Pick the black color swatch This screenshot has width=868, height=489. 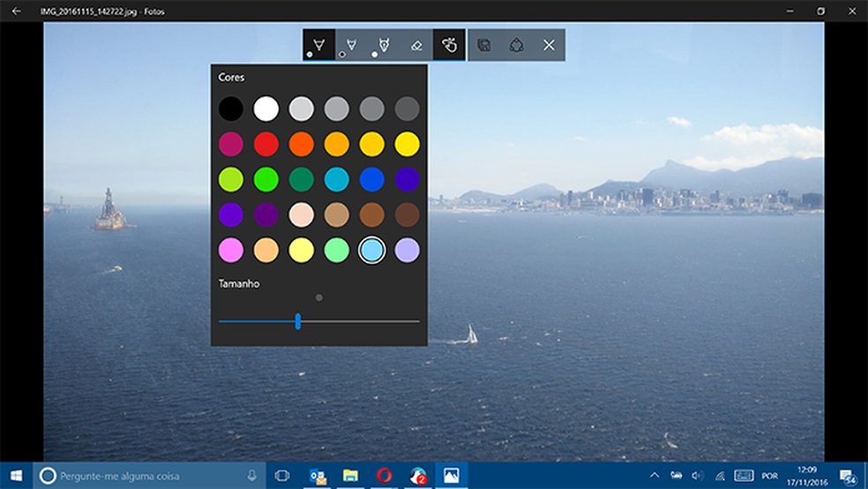(x=231, y=109)
